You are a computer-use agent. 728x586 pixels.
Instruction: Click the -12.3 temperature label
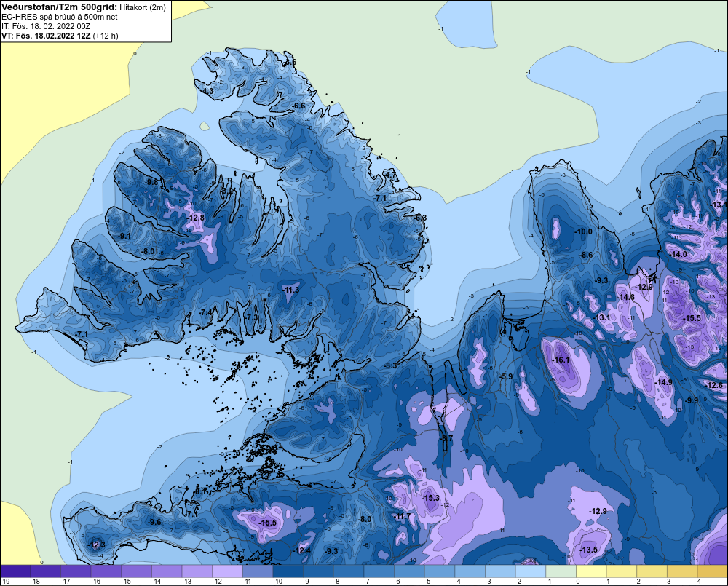(x=97, y=545)
